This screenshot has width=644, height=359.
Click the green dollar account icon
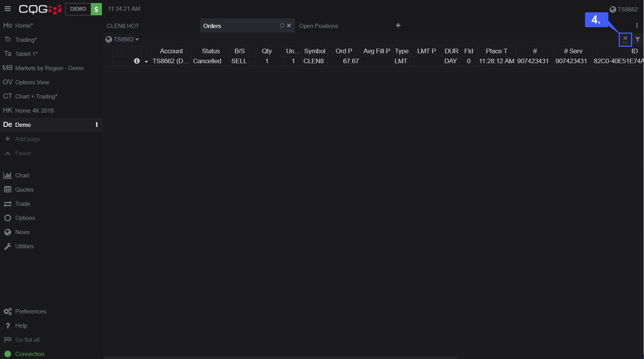[x=96, y=9]
